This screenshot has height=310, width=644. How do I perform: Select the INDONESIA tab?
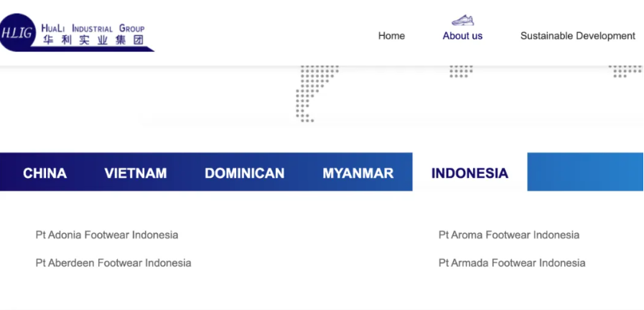[x=470, y=173]
